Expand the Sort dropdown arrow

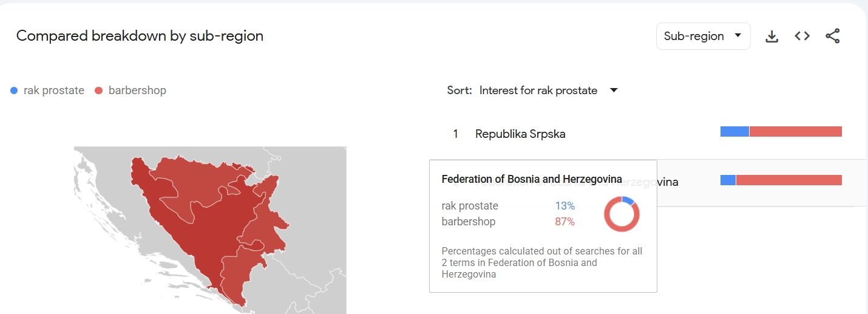point(614,90)
